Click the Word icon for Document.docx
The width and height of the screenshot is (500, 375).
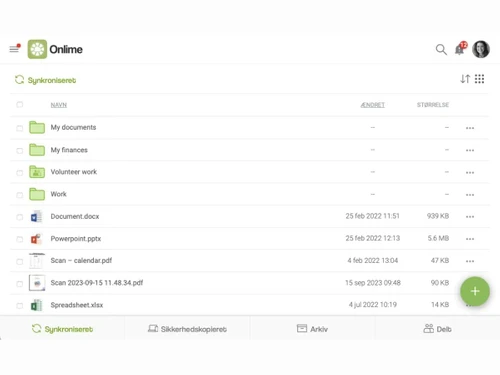[x=36, y=217]
